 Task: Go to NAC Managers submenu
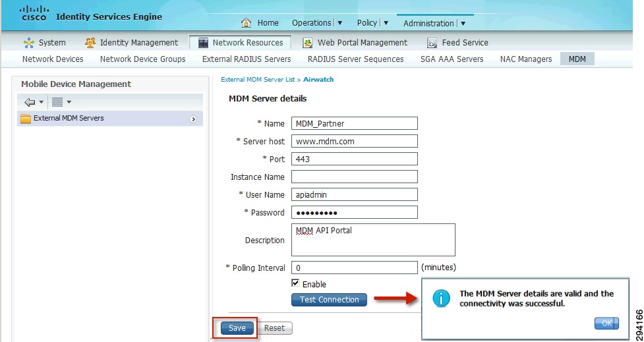point(526,59)
